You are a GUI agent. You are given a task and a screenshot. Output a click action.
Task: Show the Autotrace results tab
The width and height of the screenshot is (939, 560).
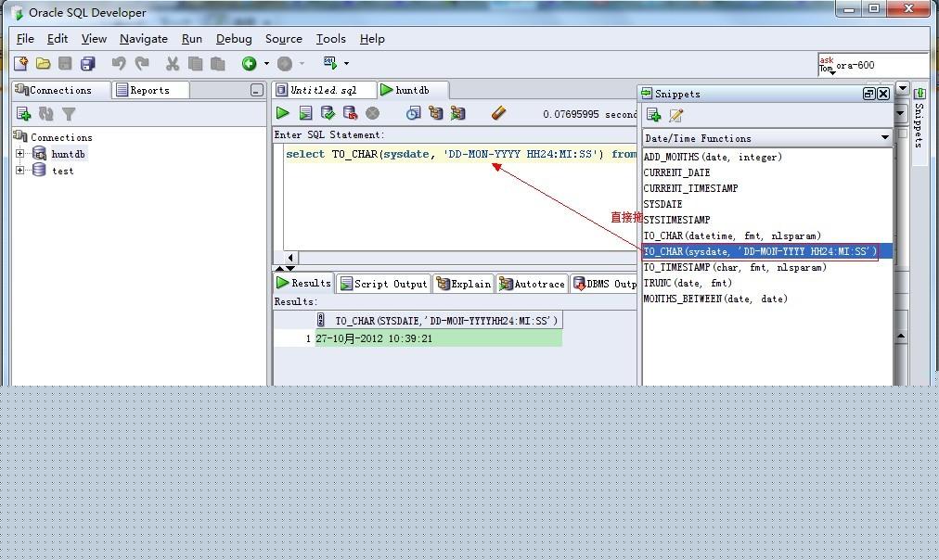coord(532,284)
